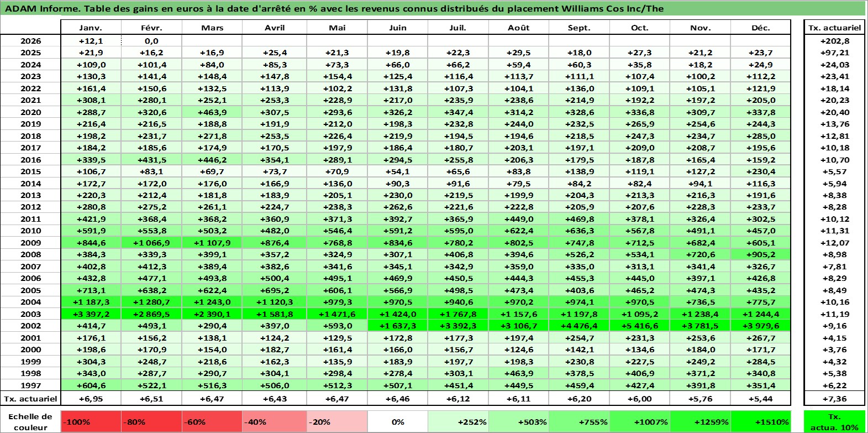Select the 'Tx. actuariel' column header on the right
Viewport: 868px width, 433px height.
click(x=834, y=28)
